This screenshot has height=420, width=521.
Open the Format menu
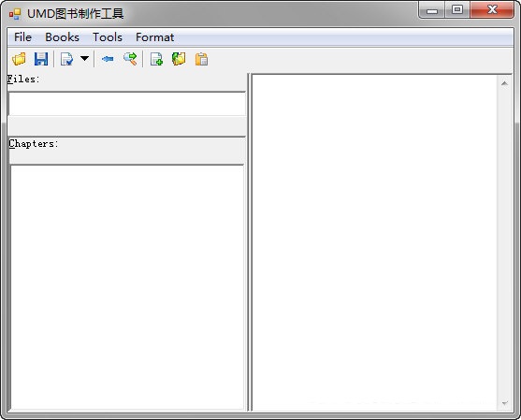155,37
